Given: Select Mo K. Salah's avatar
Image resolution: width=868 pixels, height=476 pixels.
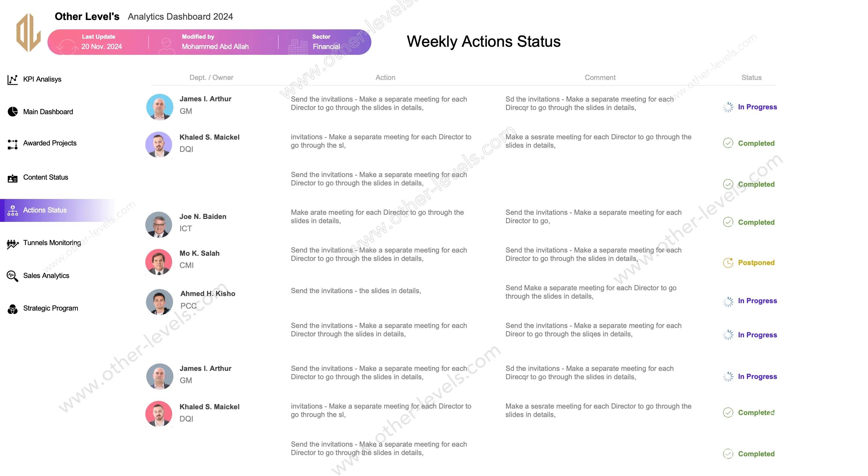Looking at the screenshot, I should pyautogui.click(x=159, y=262).
